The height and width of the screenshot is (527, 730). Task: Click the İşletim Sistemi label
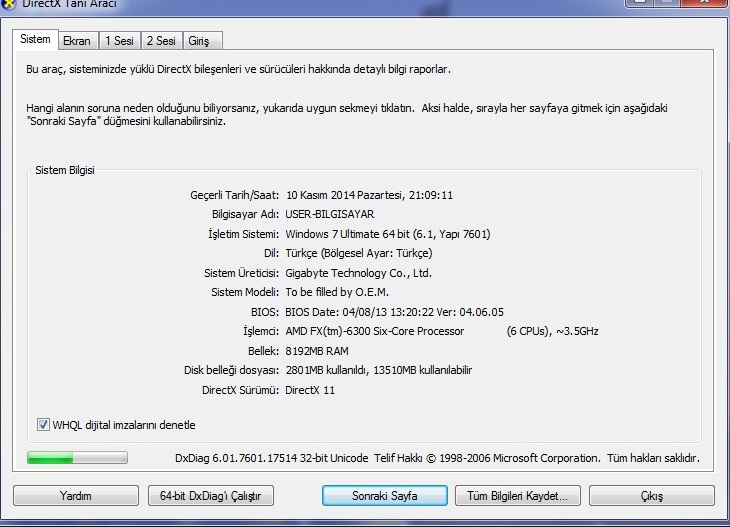[x=243, y=234]
